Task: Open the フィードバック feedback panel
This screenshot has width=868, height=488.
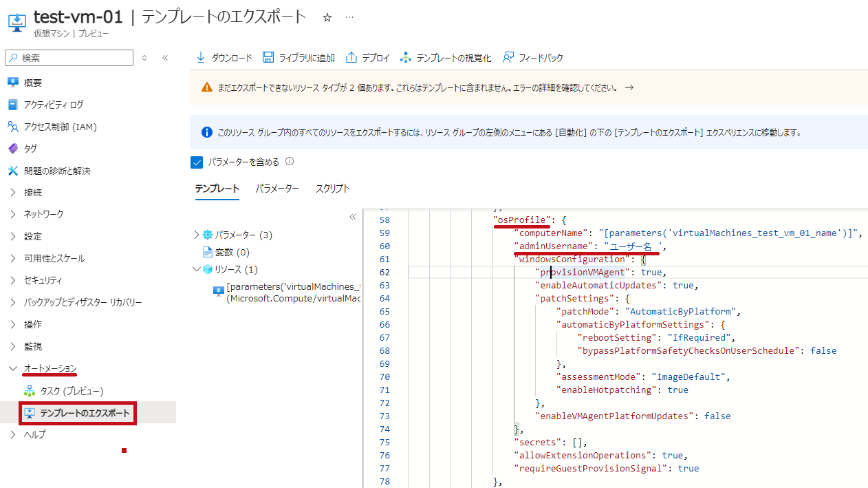Action: click(x=533, y=58)
